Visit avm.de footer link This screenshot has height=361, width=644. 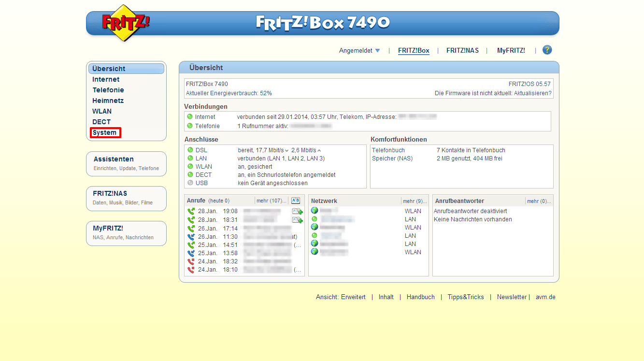545,297
